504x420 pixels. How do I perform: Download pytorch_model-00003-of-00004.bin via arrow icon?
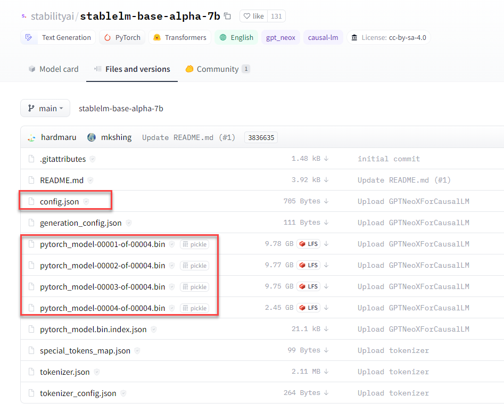pyautogui.click(x=326, y=286)
